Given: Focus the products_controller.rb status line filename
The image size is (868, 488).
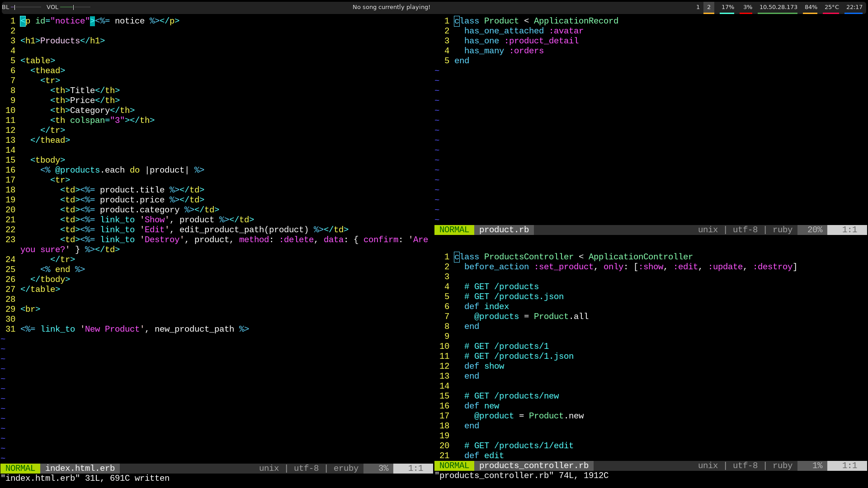Looking at the screenshot, I should 533,465.
